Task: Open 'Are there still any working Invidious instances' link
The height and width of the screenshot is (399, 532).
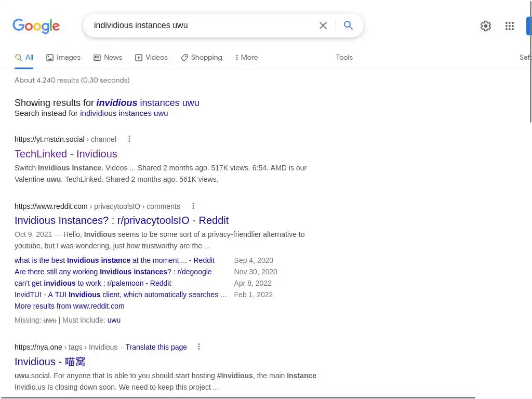Action: coord(113,272)
